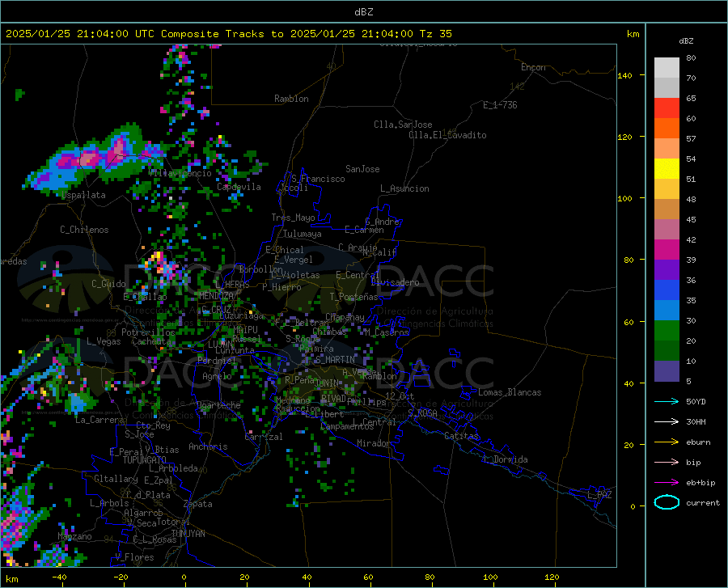Click the '140' tick on the vertical km axis

click(x=624, y=75)
